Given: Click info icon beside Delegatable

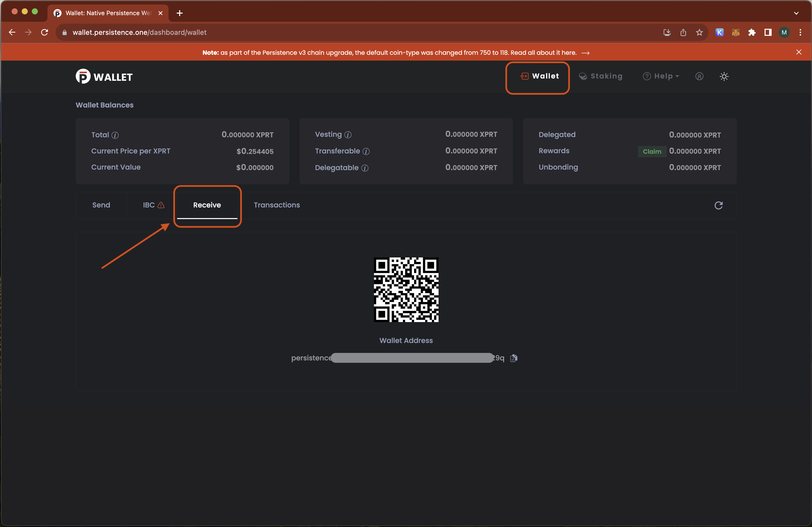Looking at the screenshot, I should [x=365, y=168].
